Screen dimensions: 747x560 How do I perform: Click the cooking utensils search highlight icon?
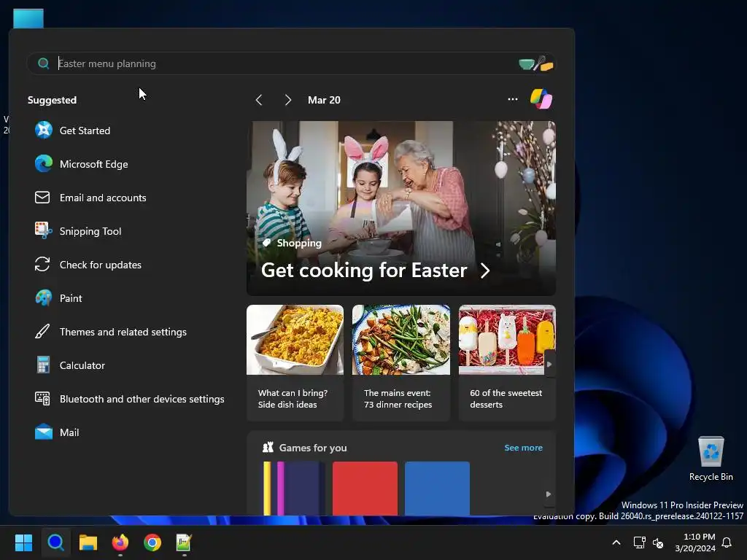tap(536, 63)
